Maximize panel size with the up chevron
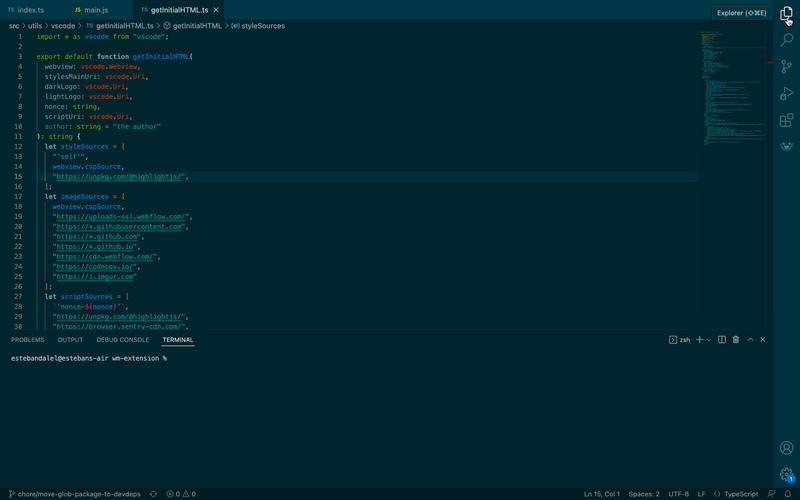The image size is (800, 500). click(x=750, y=340)
